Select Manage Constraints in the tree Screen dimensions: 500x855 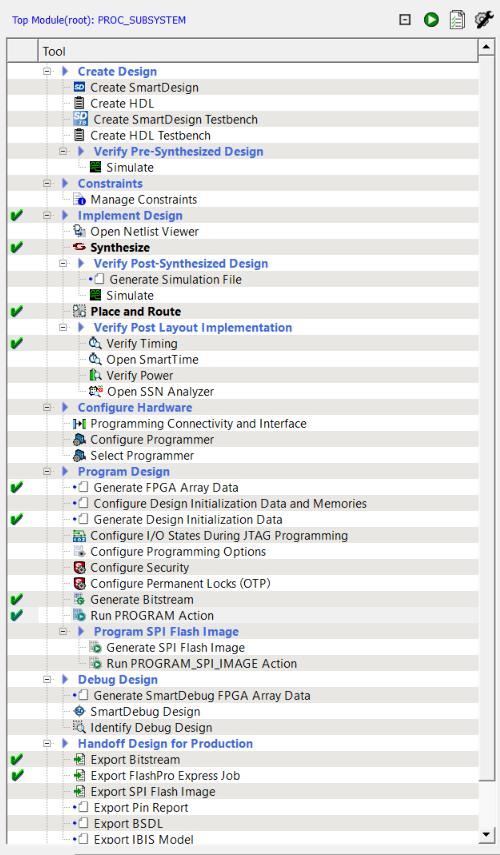pyautogui.click(x=143, y=200)
